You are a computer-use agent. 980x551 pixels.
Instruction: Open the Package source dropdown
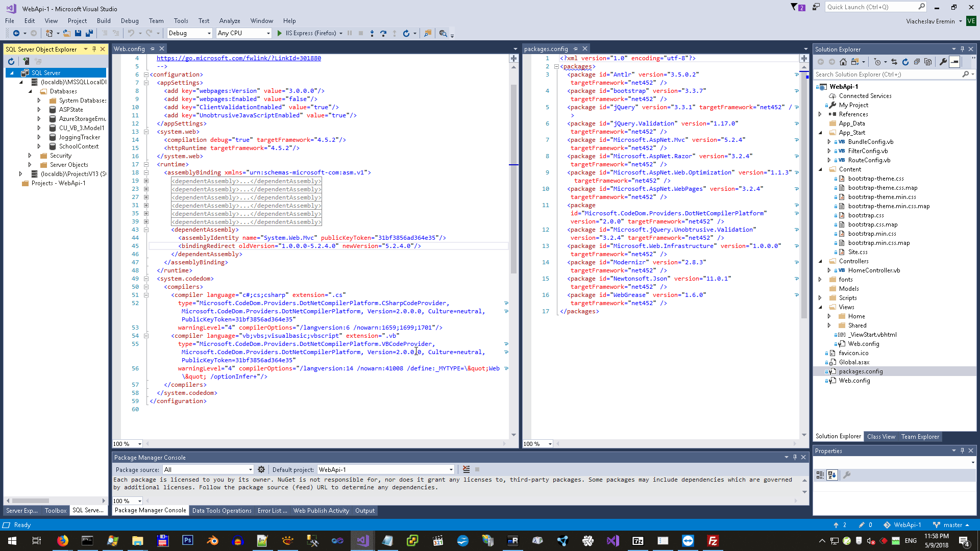pos(250,469)
